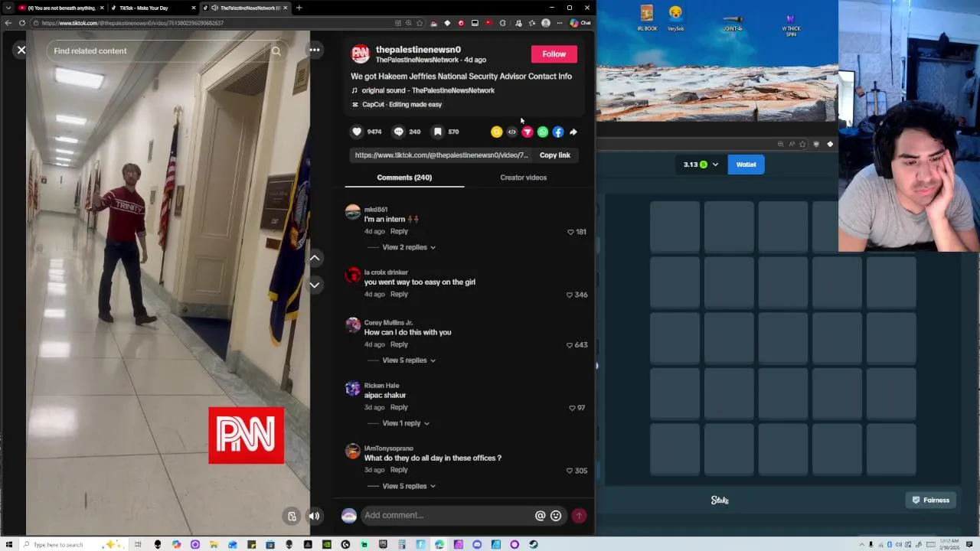Refresh the TikTok page

pyautogui.click(x=22, y=23)
